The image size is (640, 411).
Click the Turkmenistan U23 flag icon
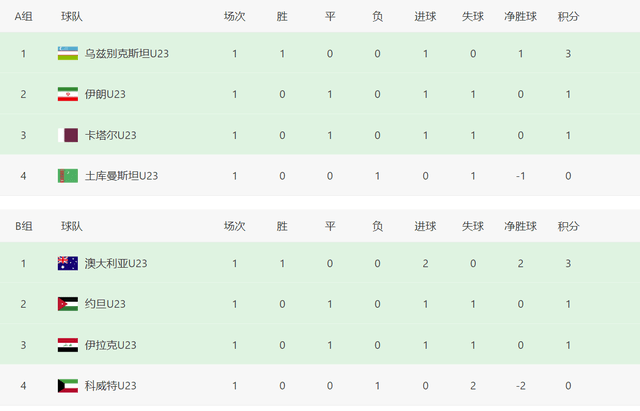[68, 176]
